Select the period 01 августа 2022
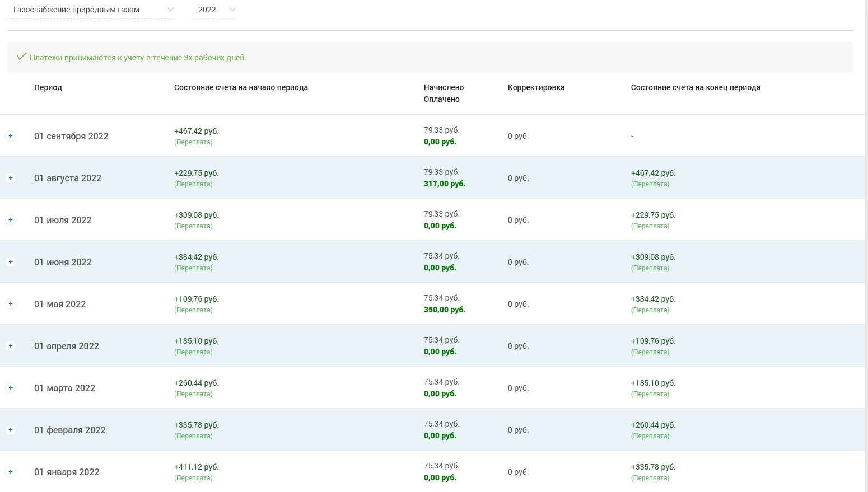The width and height of the screenshot is (868, 492). pos(68,178)
